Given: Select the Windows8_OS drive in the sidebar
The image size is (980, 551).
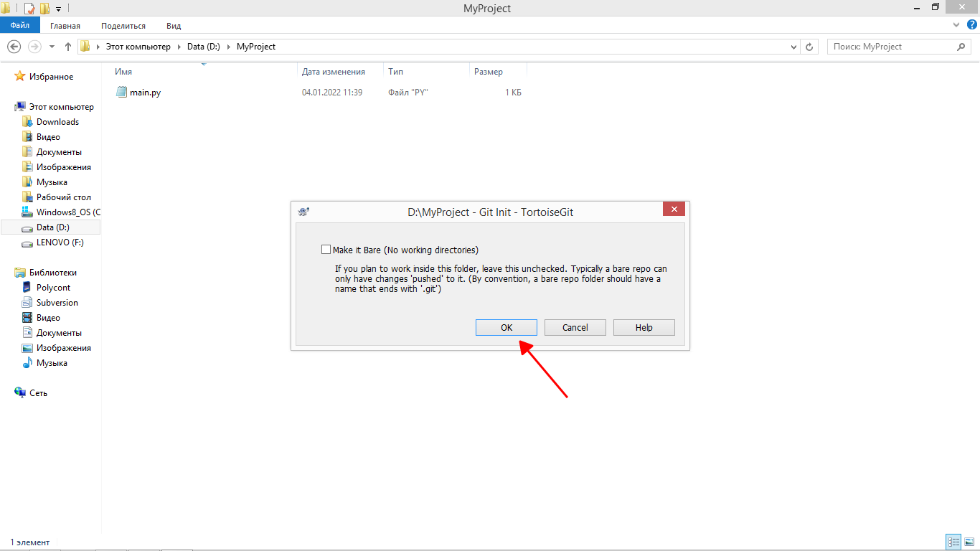Looking at the screenshot, I should tap(68, 212).
